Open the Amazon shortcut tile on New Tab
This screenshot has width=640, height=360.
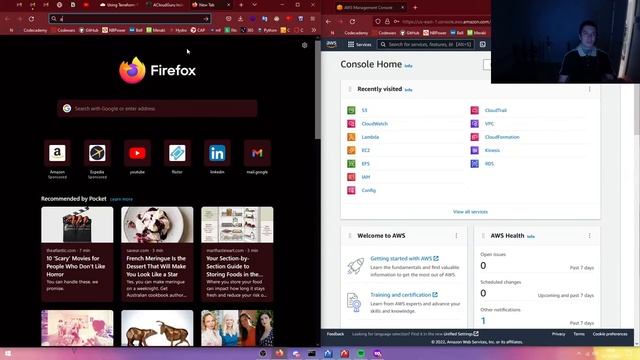click(x=57, y=153)
